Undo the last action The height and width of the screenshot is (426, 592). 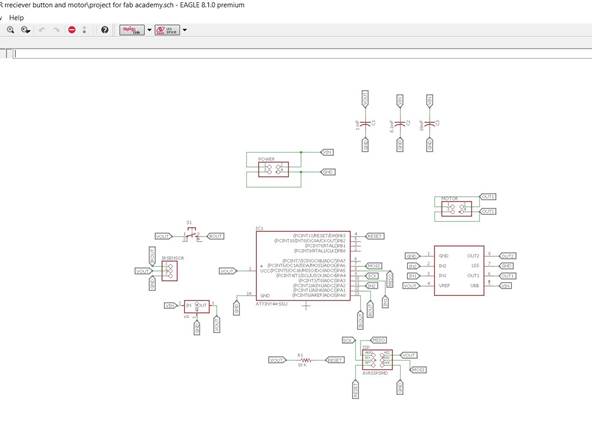[42, 30]
